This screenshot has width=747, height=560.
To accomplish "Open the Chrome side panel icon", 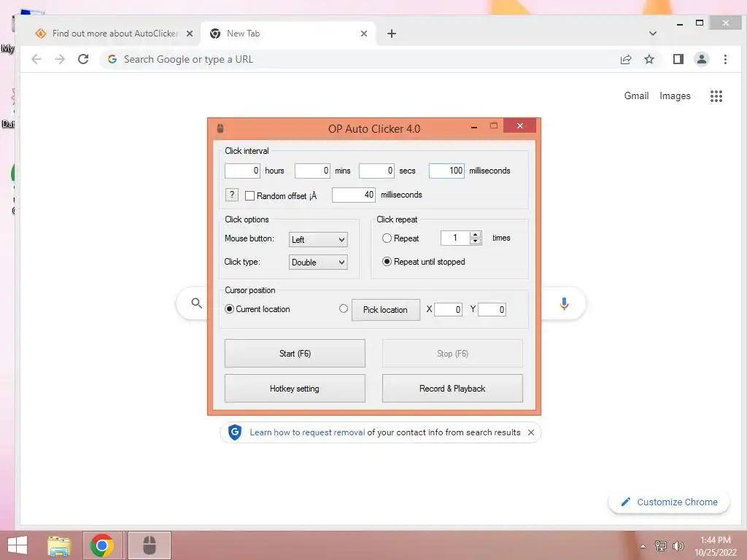I will pos(678,59).
